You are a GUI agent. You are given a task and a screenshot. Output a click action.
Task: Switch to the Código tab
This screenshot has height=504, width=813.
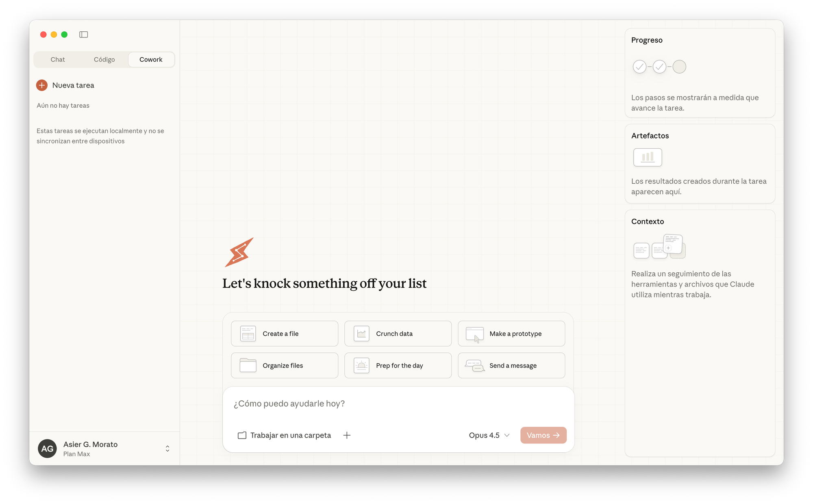[x=104, y=59]
